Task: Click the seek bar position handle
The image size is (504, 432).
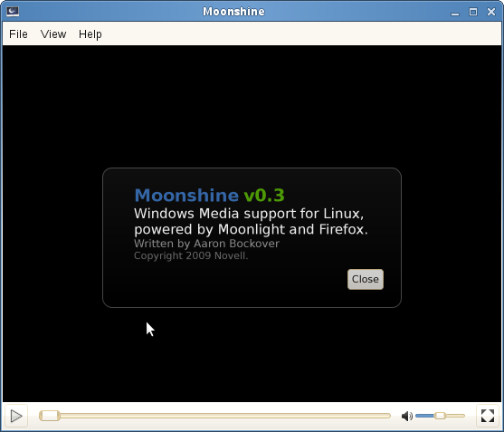Action: click(x=50, y=416)
